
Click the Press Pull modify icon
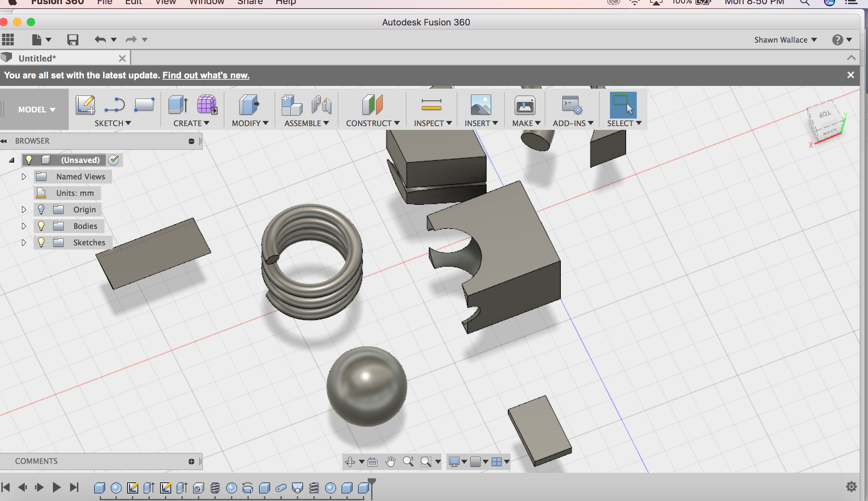click(249, 104)
